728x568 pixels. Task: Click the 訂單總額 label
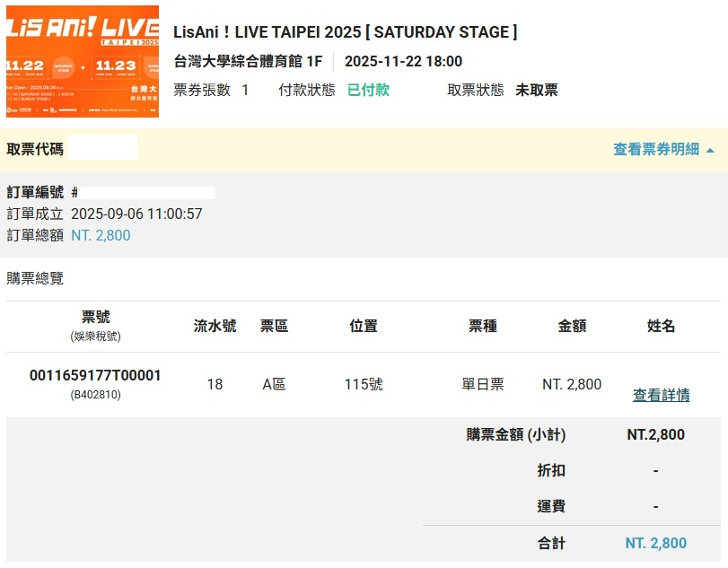pyautogui.click(x=35, y=235)
